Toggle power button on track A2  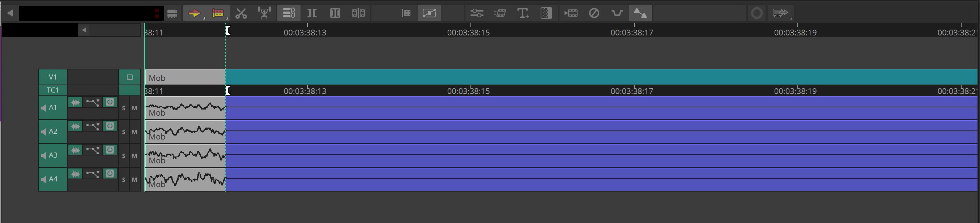(110, 126)
